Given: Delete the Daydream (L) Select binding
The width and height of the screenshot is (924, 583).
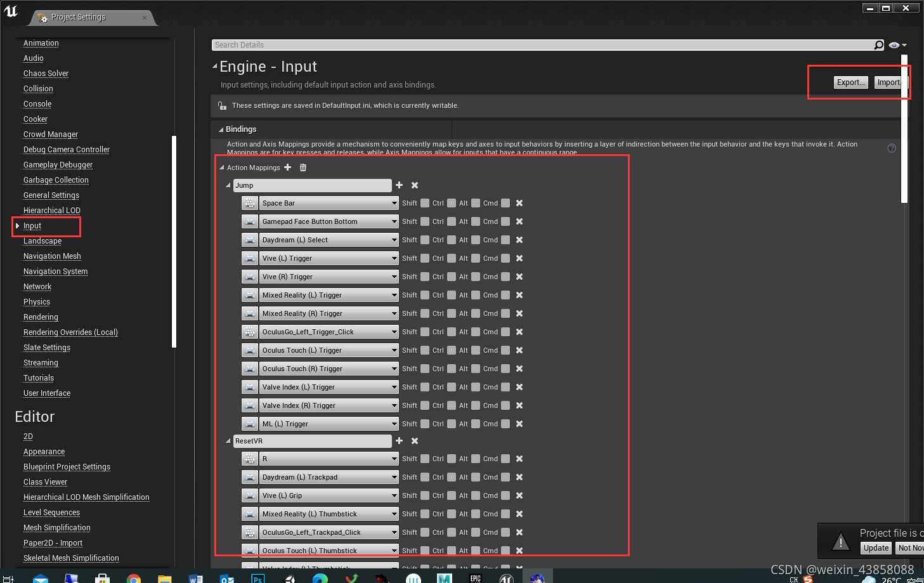Looking at the screenshot, I should pos(519,240).
